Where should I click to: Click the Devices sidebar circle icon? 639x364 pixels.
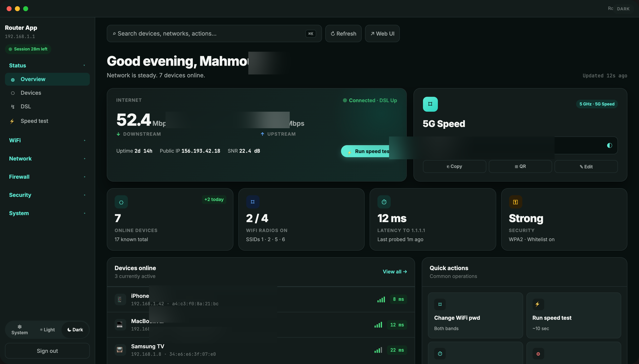(13, 93)
